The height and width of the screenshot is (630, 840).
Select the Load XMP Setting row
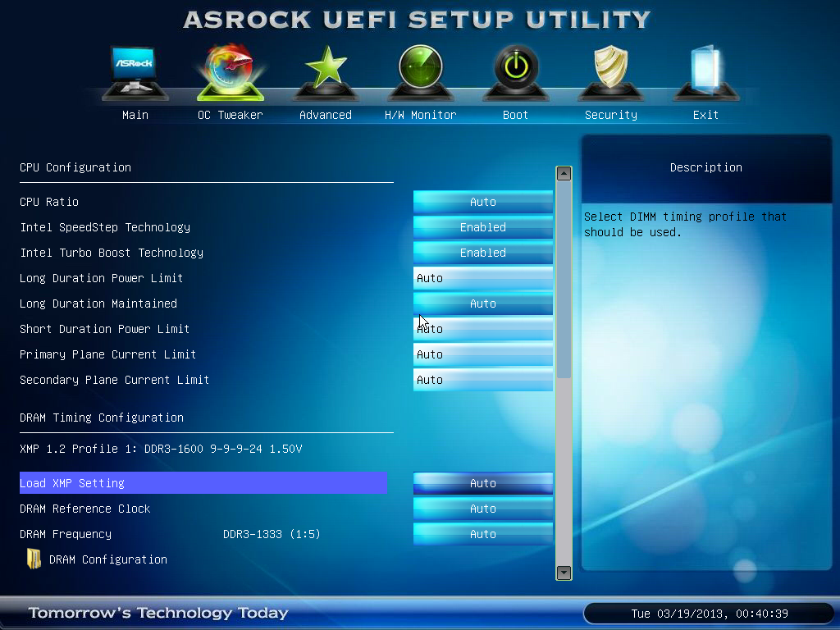click(x=203, y=482)
